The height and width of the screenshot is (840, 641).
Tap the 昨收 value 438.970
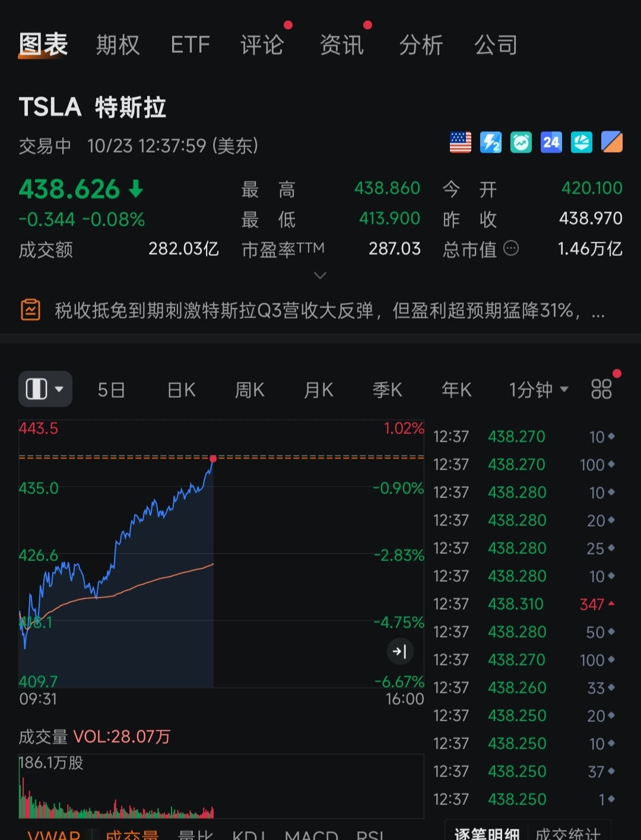click(591, 218)
